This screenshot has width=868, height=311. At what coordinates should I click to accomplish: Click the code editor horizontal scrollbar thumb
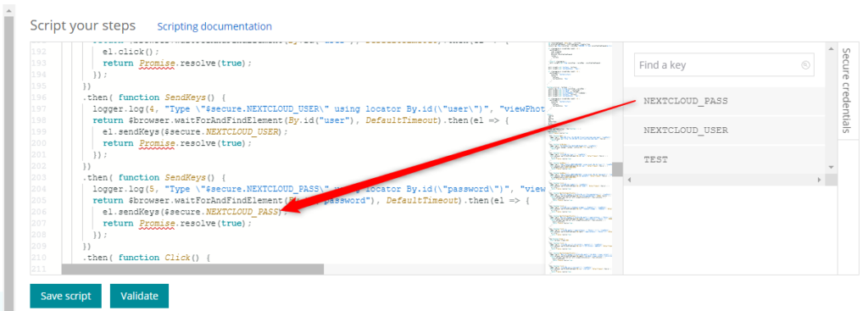point(192,269)
